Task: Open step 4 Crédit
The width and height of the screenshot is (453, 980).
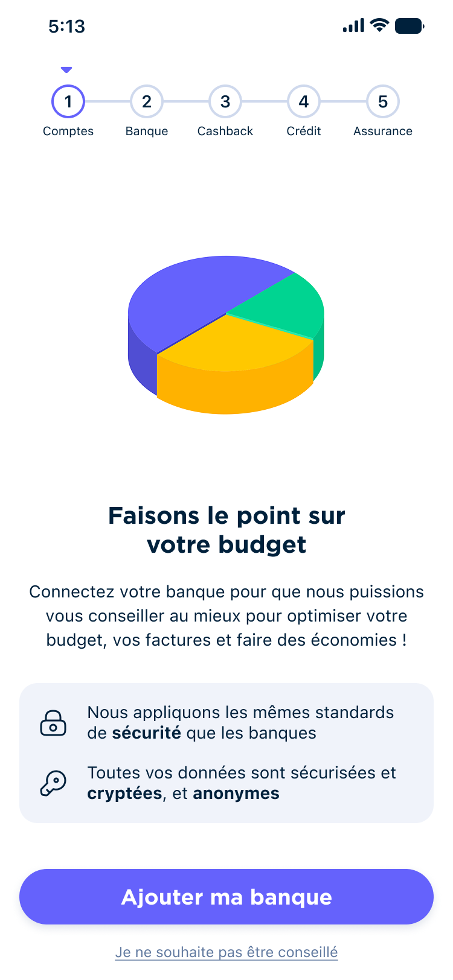Action: pyautogui.click(x=304, y=101)
